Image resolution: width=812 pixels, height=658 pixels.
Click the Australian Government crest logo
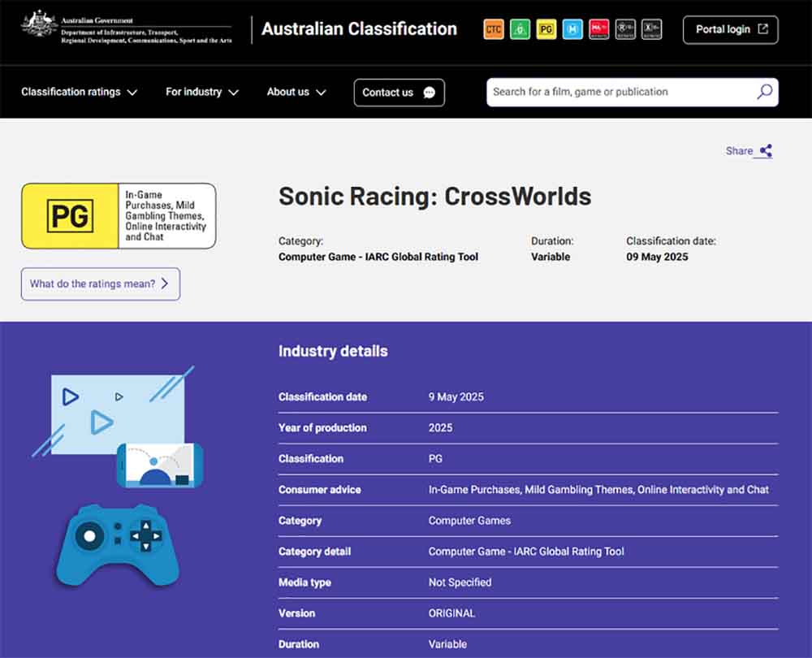(x=39, y=24)
